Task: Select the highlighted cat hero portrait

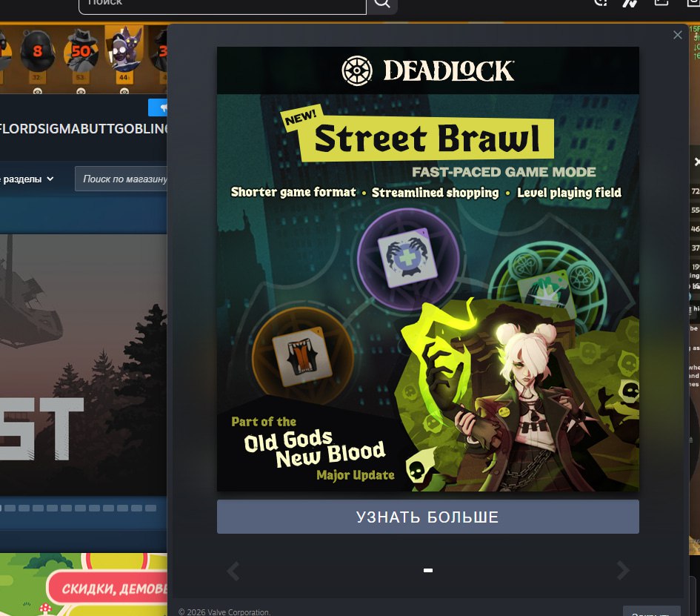Action: point(124,49)
